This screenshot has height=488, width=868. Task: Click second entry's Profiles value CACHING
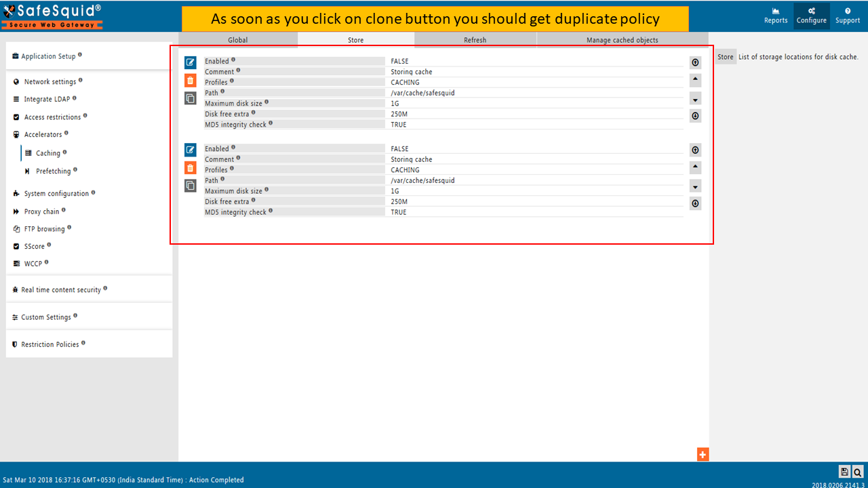click(x=405, y=170)
